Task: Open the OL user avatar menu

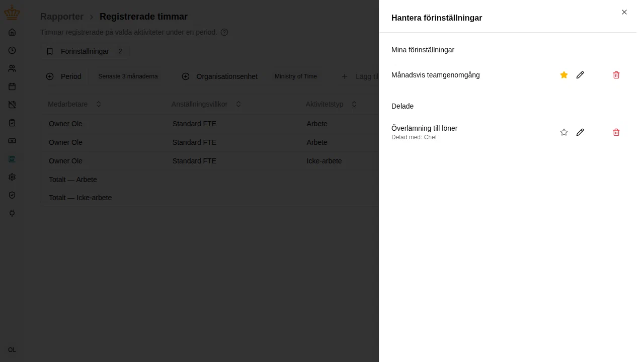Action: coord(12,350)
